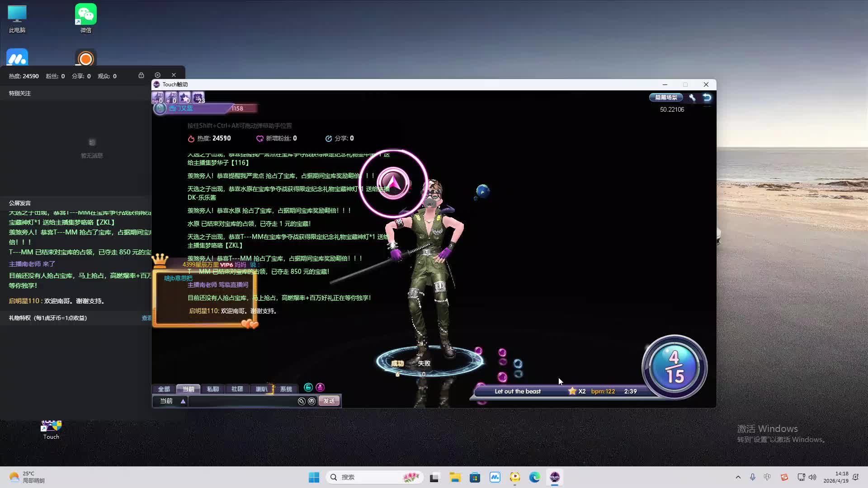Toggle the 中 input method indicator
The height and width of the screenshot is (488, 868).
767,477
